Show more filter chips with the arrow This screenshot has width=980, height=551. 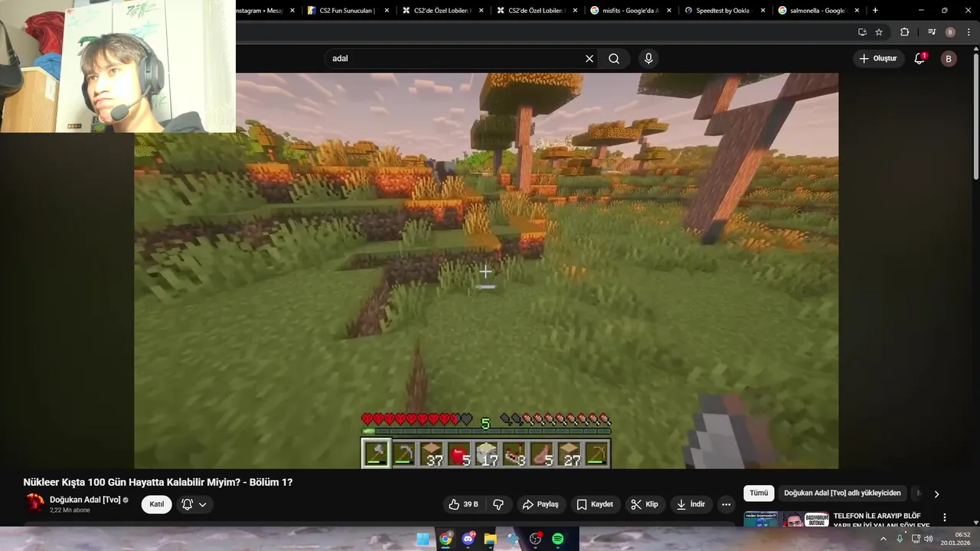(x=936, y=494)
